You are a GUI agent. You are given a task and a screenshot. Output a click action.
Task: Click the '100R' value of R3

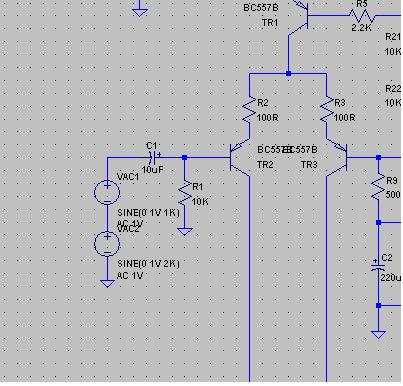[x=345, y=118]
